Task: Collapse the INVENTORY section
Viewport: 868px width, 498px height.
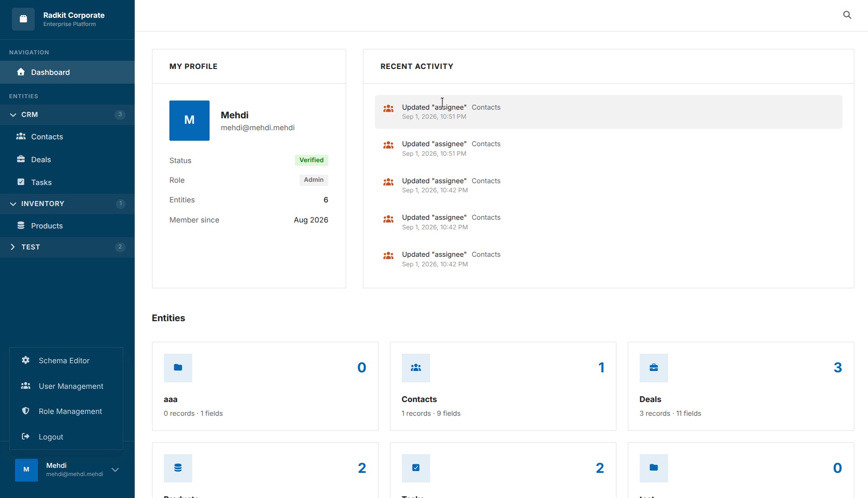Action: tap(67, 204)
